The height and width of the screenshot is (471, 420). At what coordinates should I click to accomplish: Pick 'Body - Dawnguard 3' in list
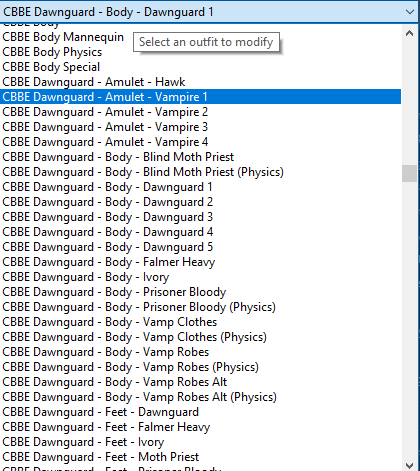[200, 217]
